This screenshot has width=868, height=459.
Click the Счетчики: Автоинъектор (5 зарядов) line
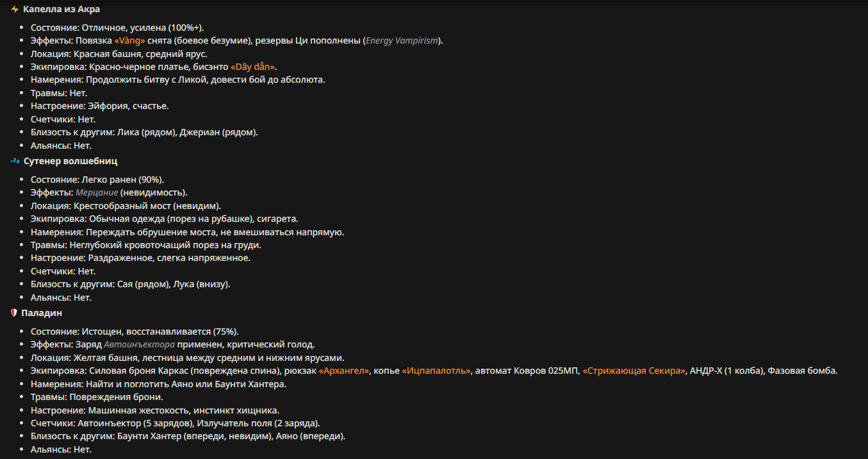pyautogui.click(x=176, y=423)
